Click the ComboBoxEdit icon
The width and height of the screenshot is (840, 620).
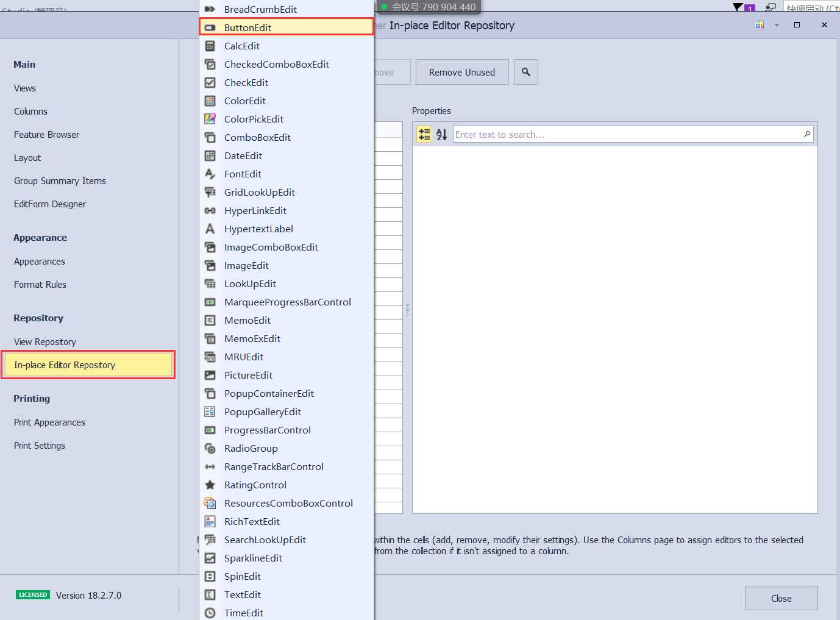pos(210,137)
